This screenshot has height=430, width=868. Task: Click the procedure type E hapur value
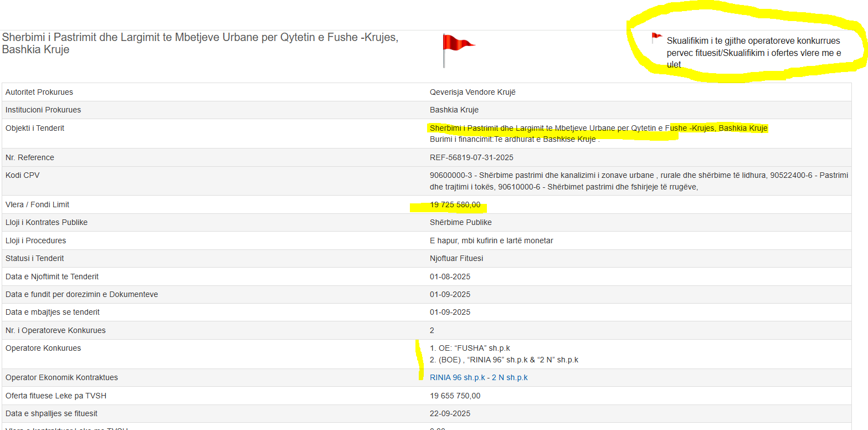tap(491, 240)
